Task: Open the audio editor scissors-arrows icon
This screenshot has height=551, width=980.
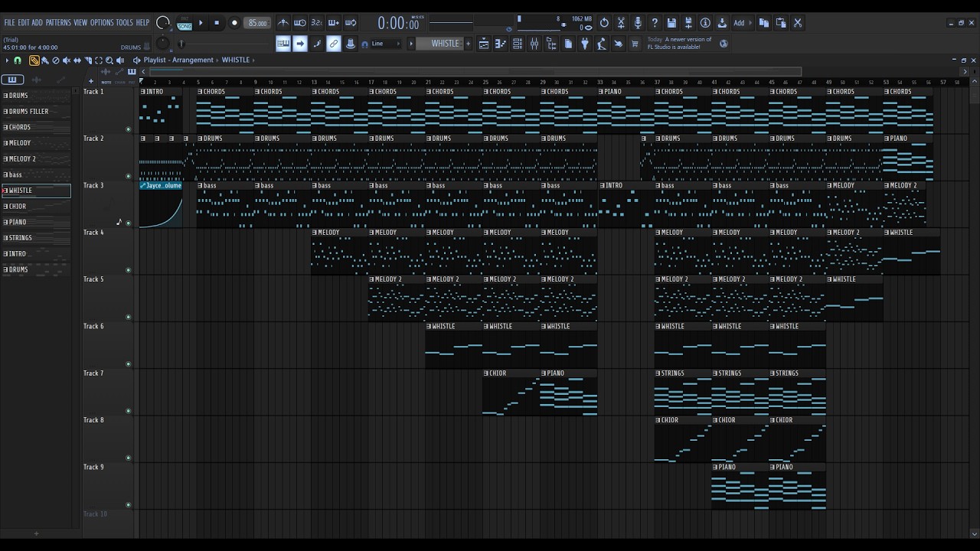Action: [621, 23]
